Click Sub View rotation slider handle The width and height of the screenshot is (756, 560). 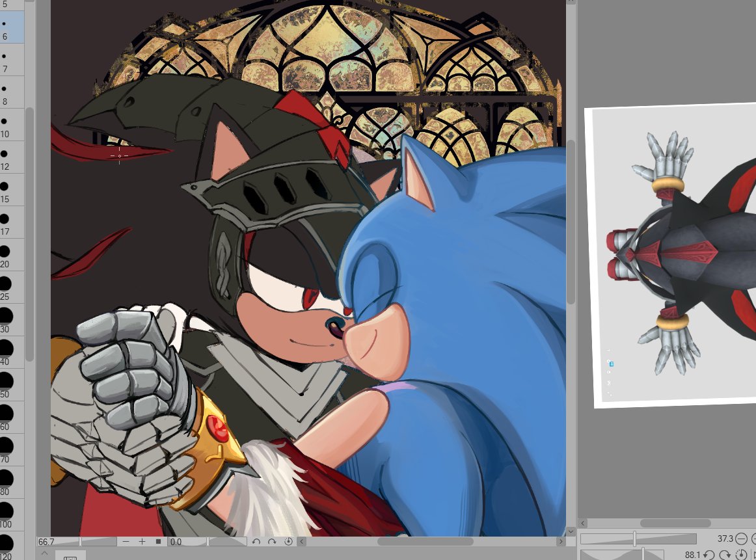click(643, 554)
